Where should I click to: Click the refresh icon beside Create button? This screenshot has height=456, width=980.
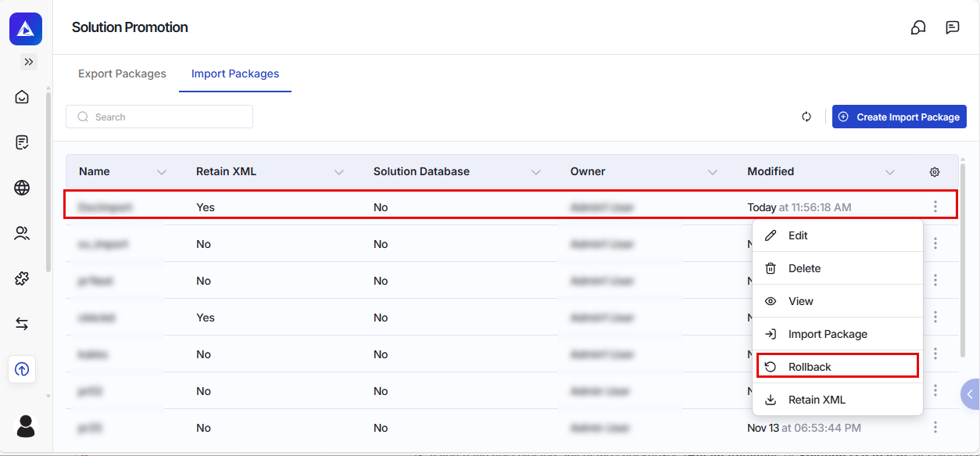pyautogui.click(x=807, y=117)
